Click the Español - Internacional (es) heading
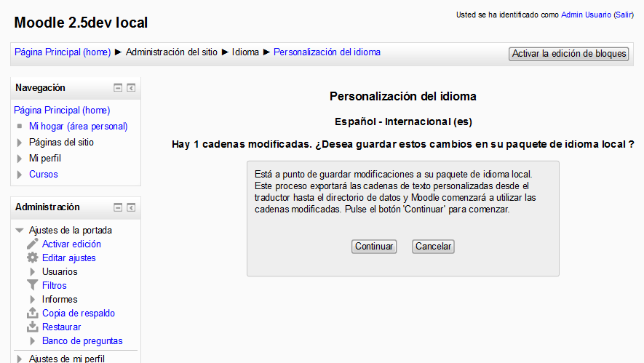This screenshot has height=363, width=644. tap(403, 121)
